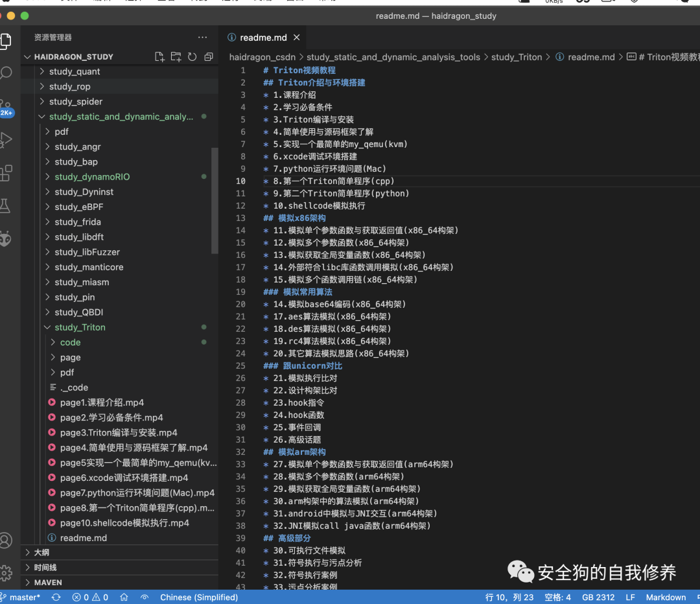
Task: Change GB 2312 file encoding
Action: [x=598, y=598]
